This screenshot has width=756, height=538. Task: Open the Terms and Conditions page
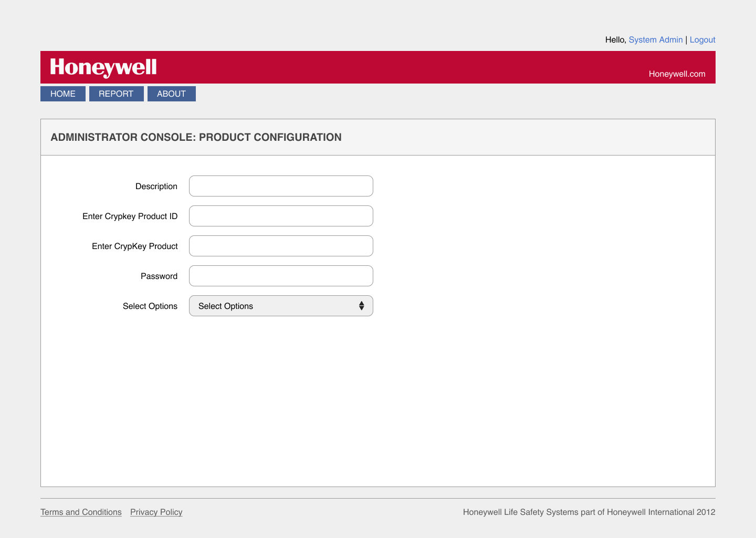81,512
